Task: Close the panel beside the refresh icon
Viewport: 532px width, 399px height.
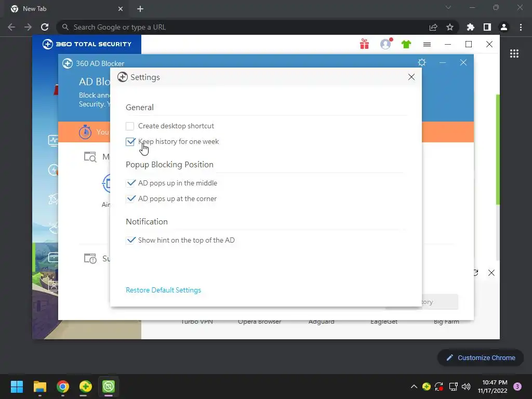Action: [491, 273]
